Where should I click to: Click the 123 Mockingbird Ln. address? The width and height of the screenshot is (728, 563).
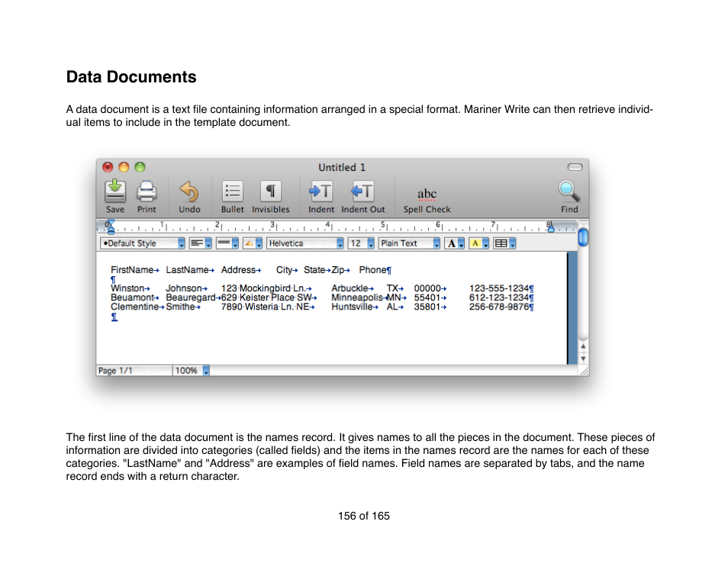pos(263,288)
